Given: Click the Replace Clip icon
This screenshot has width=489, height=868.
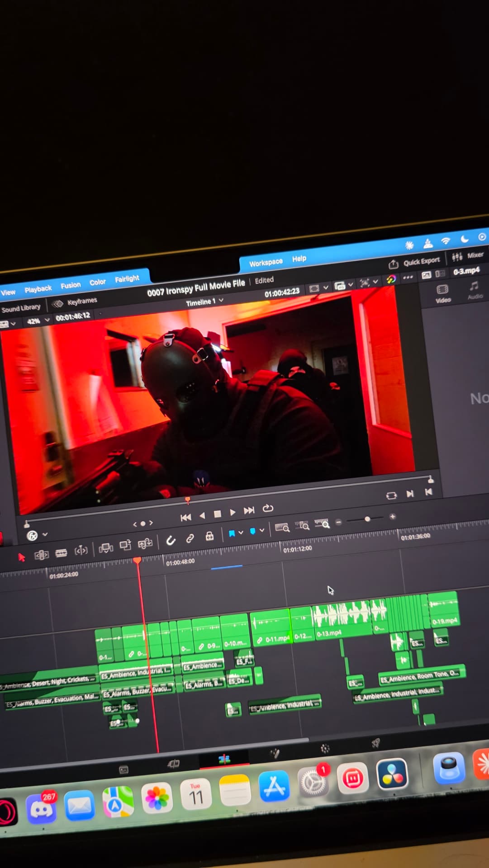Looking at the screenshot, I should pos(145,543).
